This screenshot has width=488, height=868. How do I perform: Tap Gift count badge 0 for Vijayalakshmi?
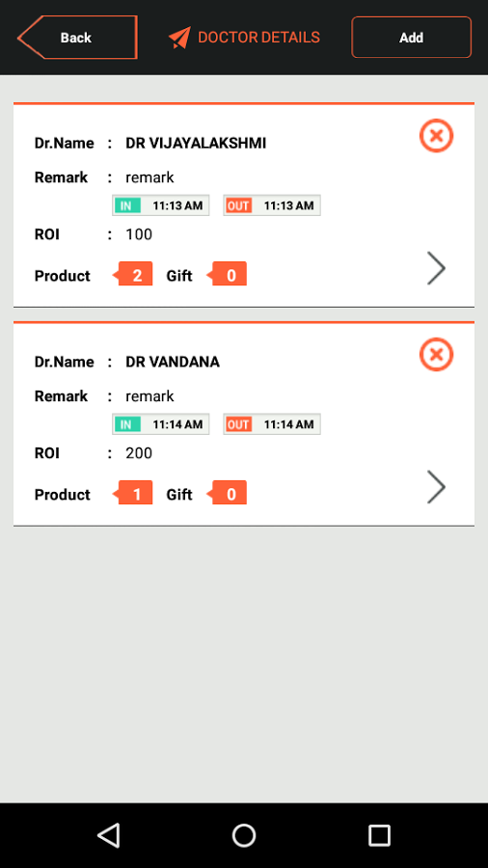[227, 274]
